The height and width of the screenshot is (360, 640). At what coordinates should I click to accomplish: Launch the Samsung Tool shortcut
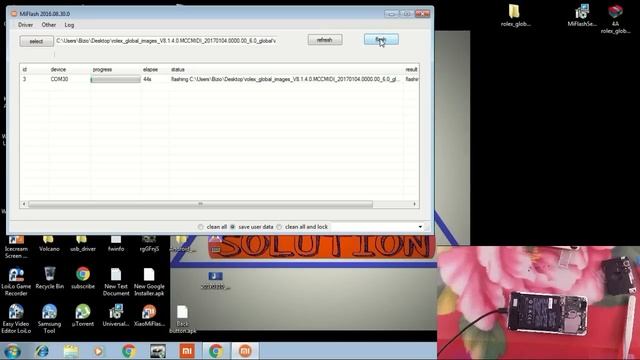[49, 319]
